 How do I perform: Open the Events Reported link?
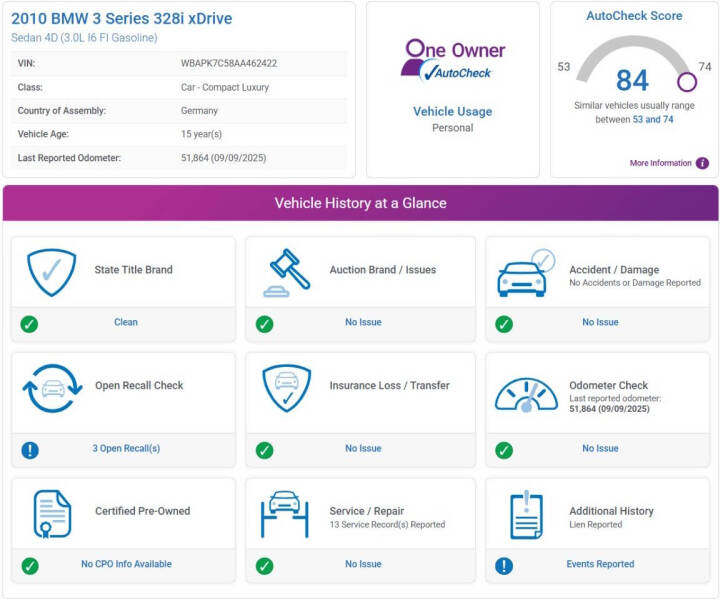600,564
